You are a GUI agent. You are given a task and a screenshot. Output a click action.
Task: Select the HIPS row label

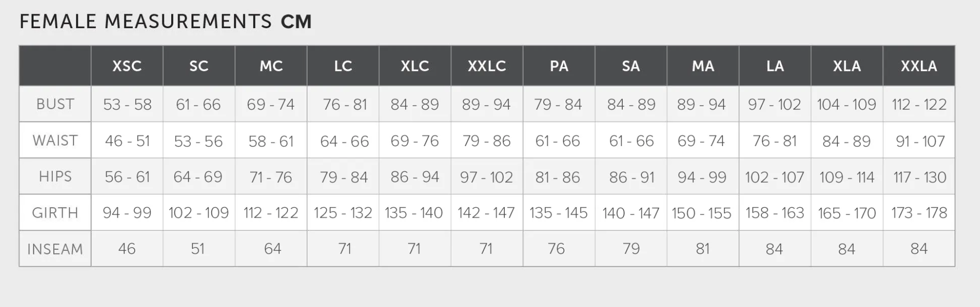[x=55, y=177]
